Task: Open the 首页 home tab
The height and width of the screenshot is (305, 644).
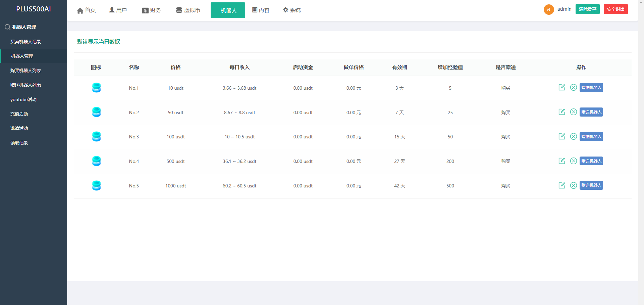Action: 87,10
